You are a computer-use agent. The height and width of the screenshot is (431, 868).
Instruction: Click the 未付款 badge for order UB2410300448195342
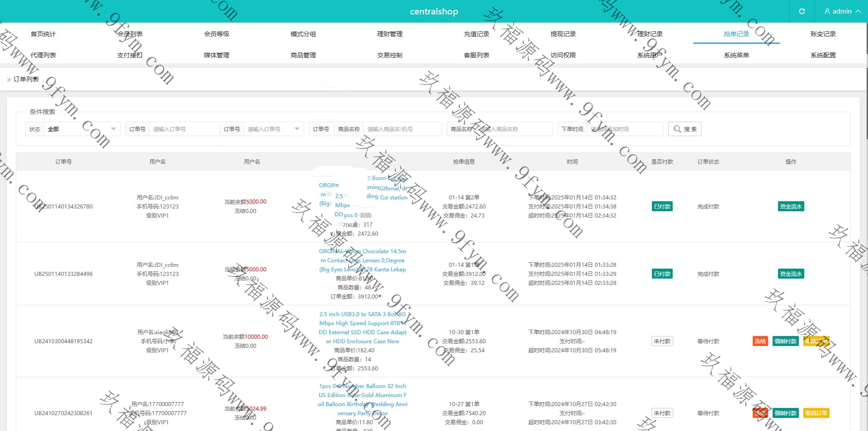(x=662, y=341)
